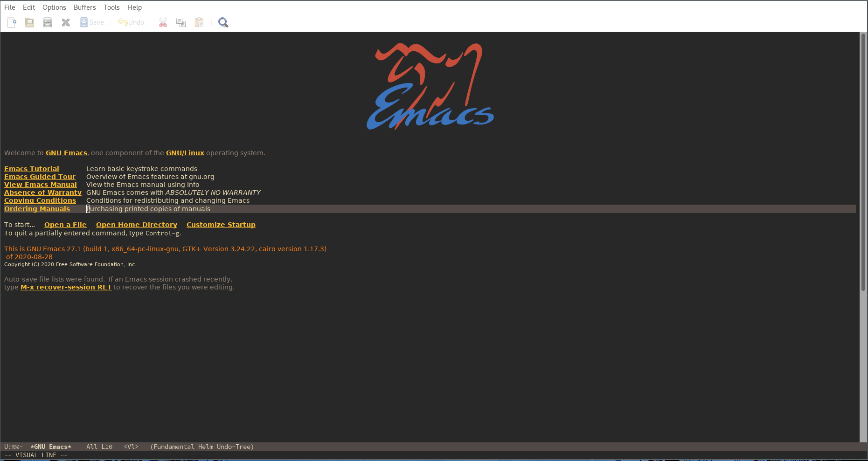868x461 pixels.
Task: Copy text using the copy toolbar icon
Action: click(x=181, y=22)
